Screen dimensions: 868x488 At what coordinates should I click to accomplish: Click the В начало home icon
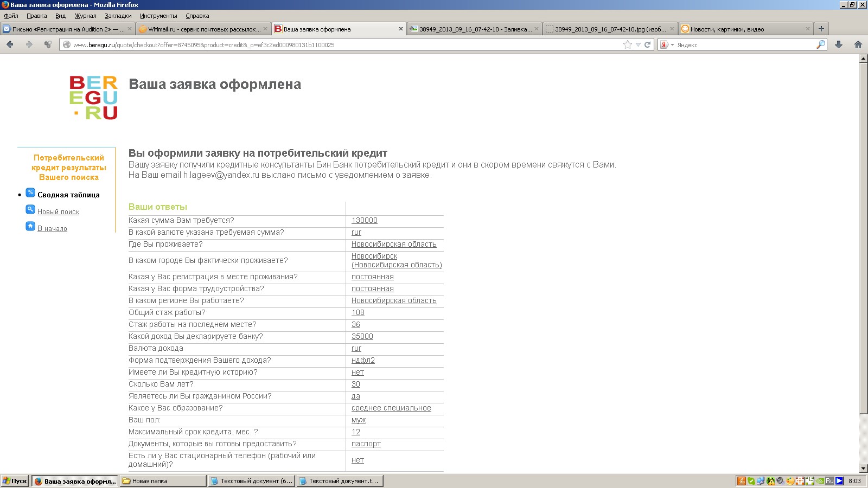pyautogui.click(x=30, y=226)
